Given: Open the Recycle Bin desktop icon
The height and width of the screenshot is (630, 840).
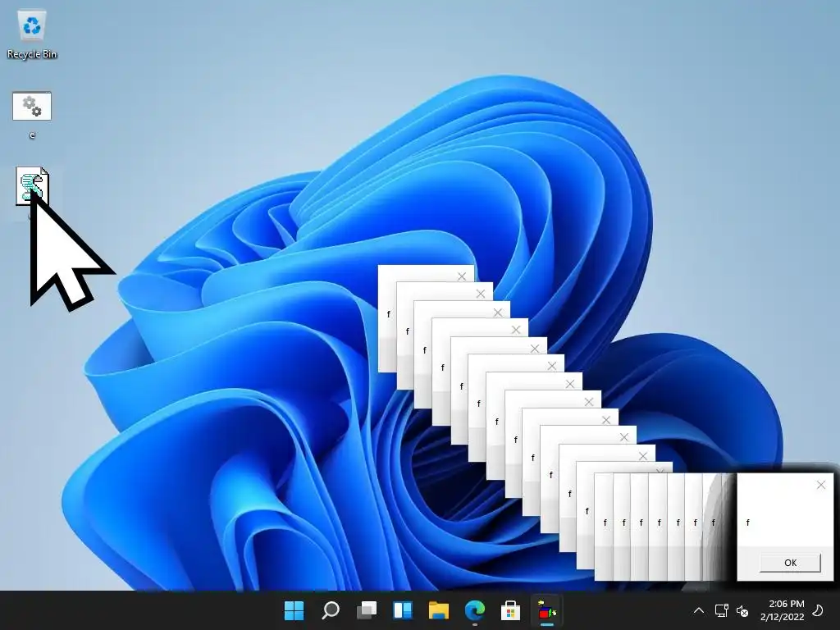Looking at the screenshot, I should click(32, 34).
